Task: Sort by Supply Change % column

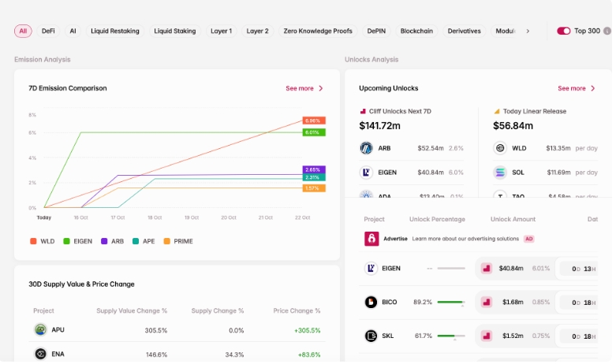Action: [217, 310]
